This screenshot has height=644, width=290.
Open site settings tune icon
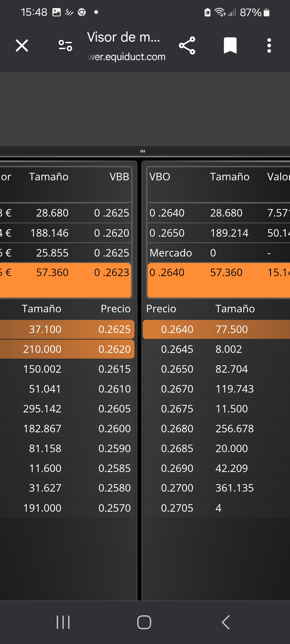[x=65, y=45]
